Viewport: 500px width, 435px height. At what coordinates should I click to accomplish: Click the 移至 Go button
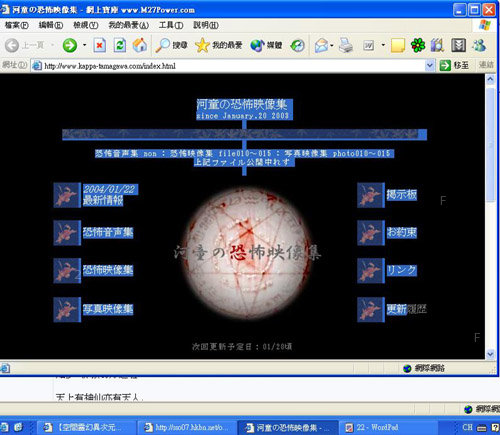(454, 65)
